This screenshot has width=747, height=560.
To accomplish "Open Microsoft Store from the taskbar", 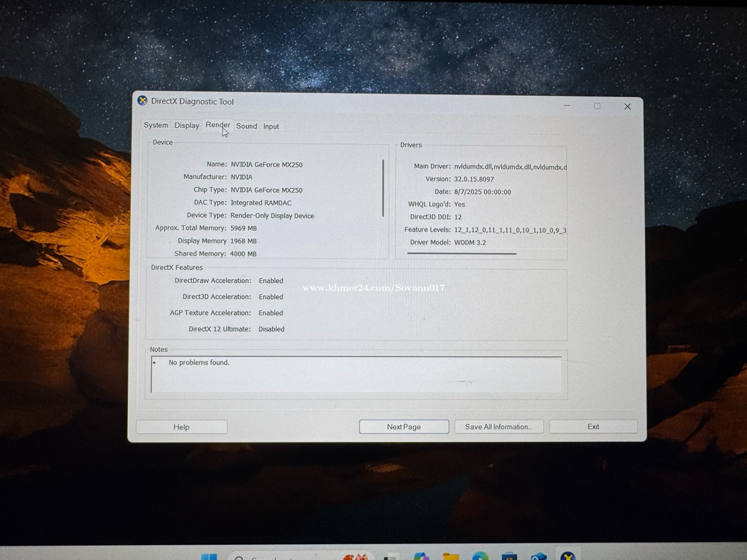I will (x=509, y=557).
